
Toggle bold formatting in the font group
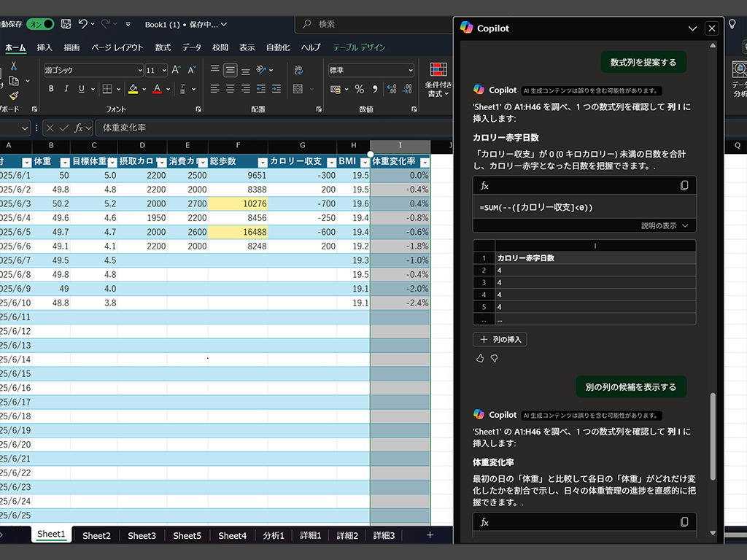[x=51, y=88]
